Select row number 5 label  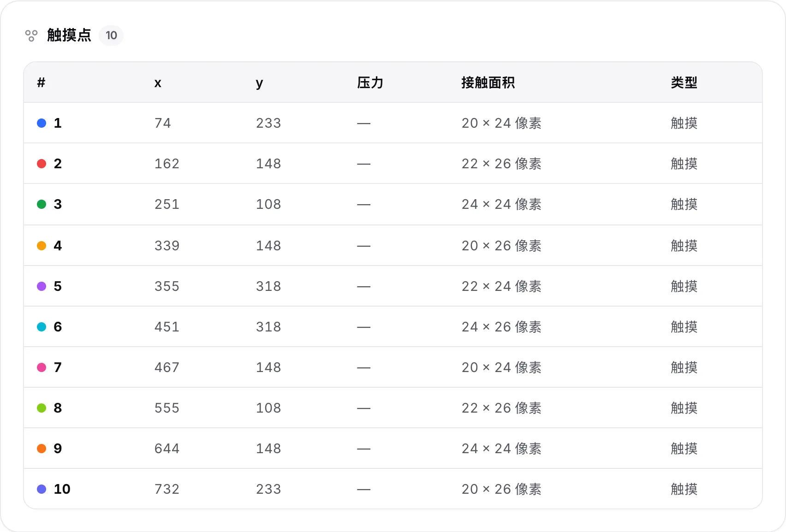click(x=58, y=286)
